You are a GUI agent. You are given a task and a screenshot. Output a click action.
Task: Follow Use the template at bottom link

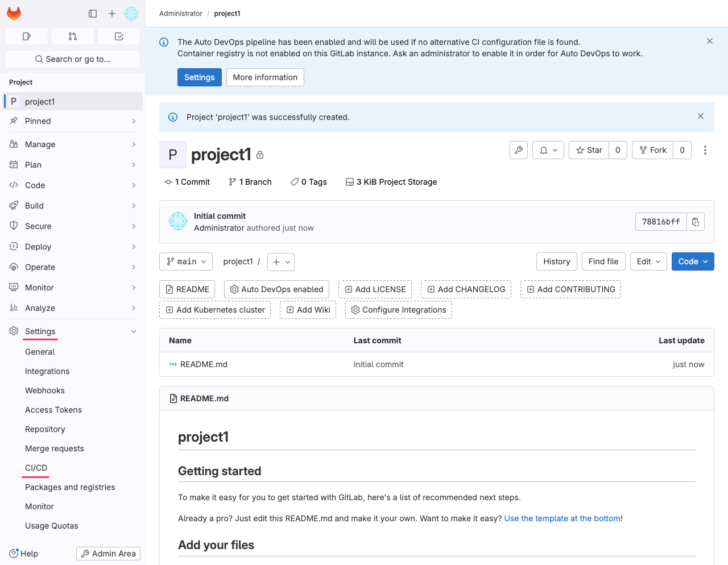pos(562,518)
